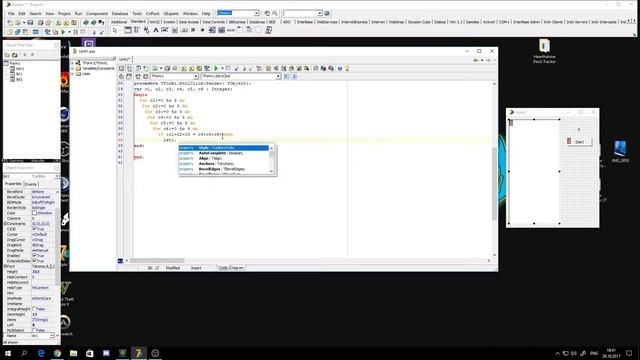Screen dimensions: 640x360
Task: Click Save icon in main toolbar
Action: [30, 23]
